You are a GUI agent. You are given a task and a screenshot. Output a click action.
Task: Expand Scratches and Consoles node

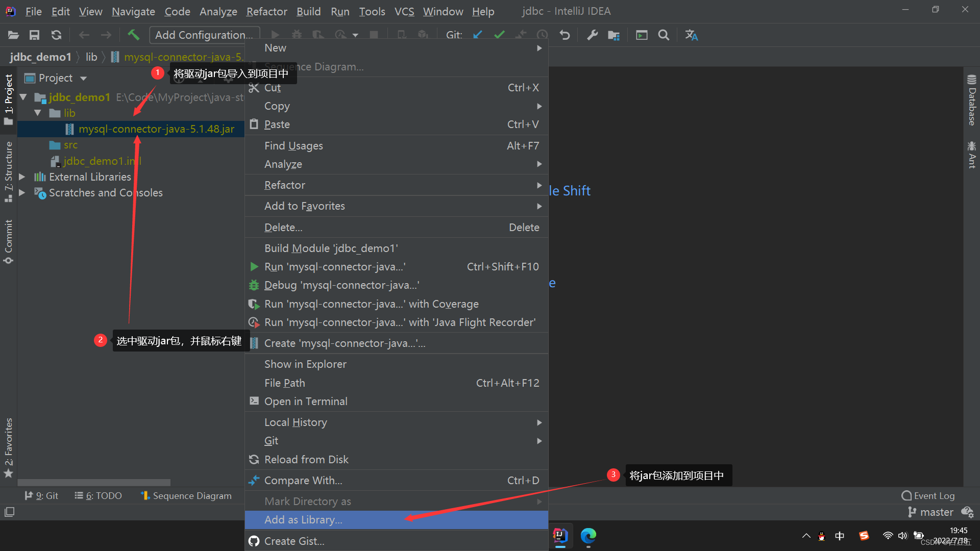point(22,193)
